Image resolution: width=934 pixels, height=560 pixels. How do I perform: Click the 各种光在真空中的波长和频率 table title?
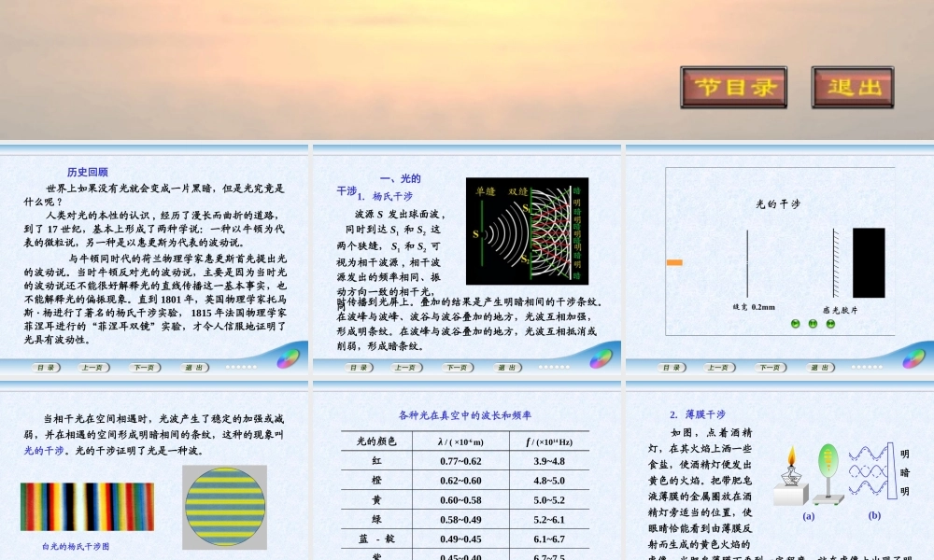[x=464, y=415]
